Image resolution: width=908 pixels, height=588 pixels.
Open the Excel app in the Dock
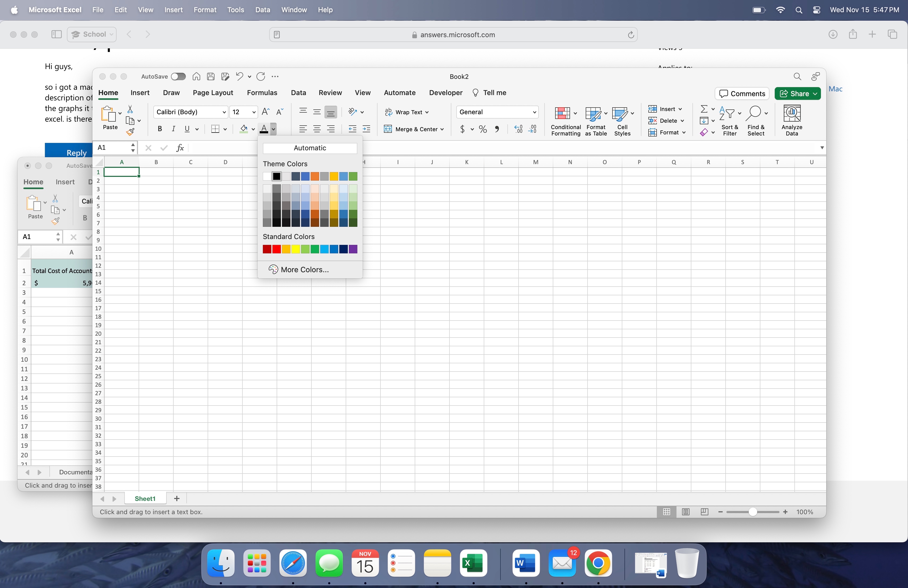(x=473, y=563)
